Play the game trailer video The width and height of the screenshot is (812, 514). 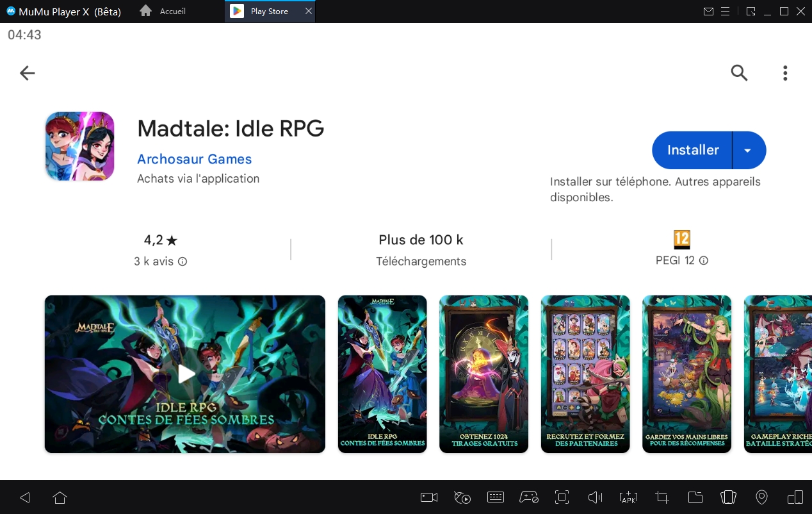tap(184, 374)
